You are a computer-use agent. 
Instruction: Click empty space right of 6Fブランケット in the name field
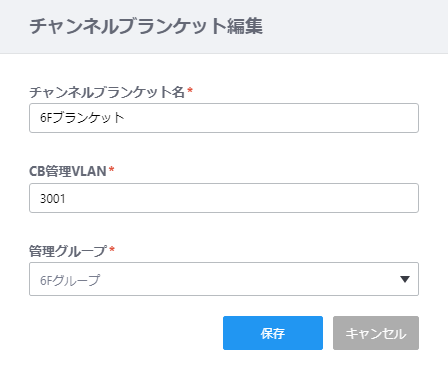click(270, 118)
